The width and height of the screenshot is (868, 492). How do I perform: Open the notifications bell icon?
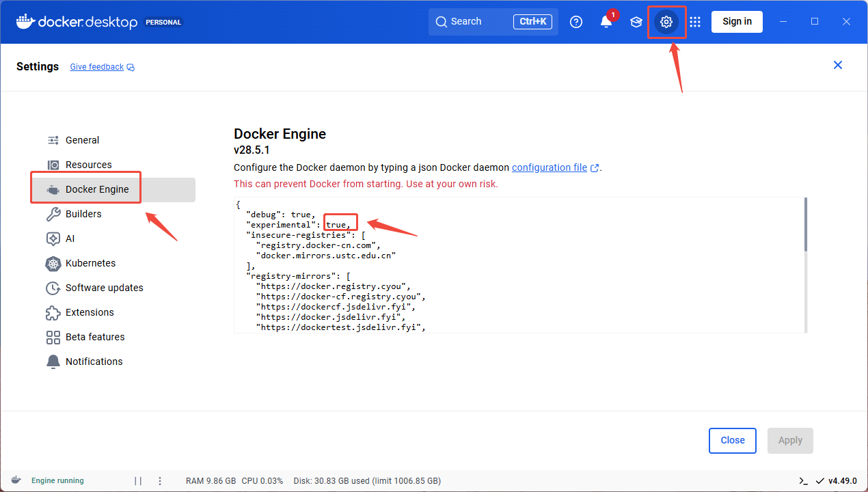click(x=606, y=22)
